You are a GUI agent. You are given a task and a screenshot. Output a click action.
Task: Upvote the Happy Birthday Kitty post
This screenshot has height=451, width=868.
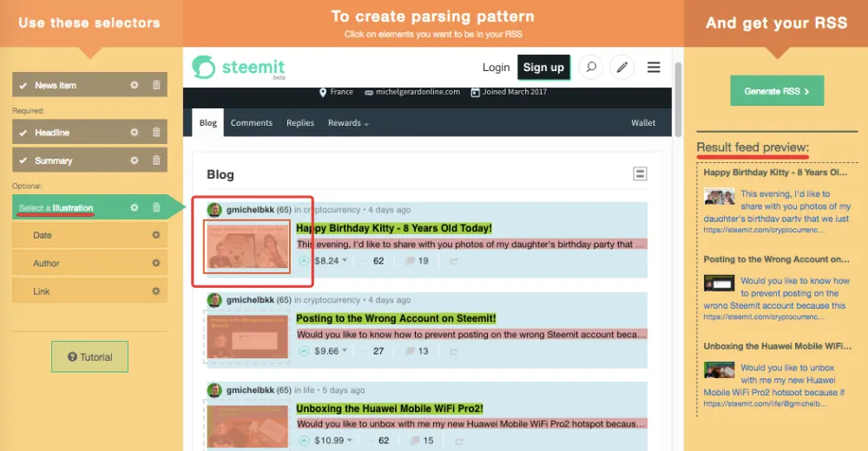point(304,261)
